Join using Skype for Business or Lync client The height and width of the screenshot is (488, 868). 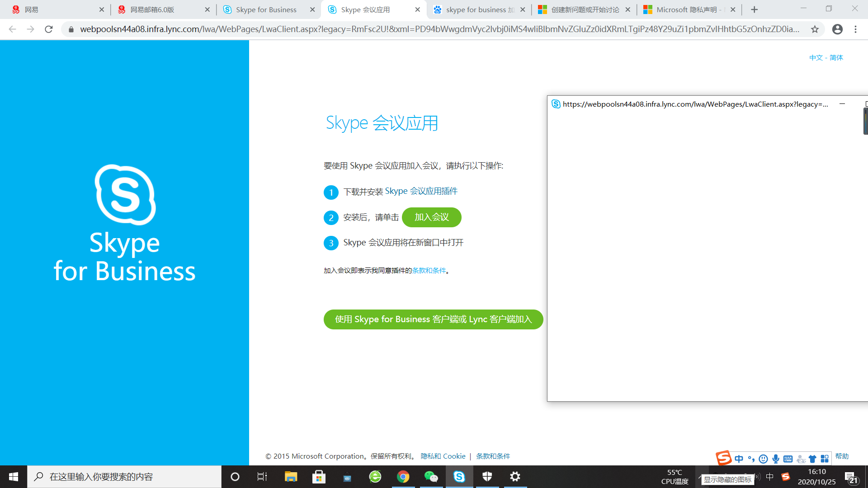click(433, 319)
